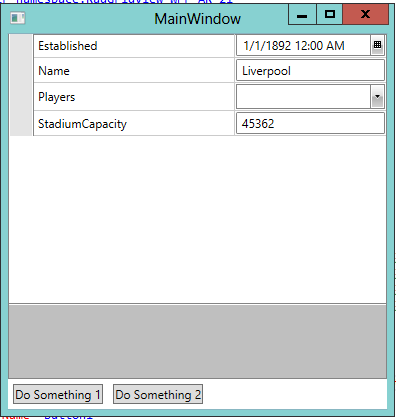
Task: Click the Do Something 2 button
Action: [x=158, y=394]
